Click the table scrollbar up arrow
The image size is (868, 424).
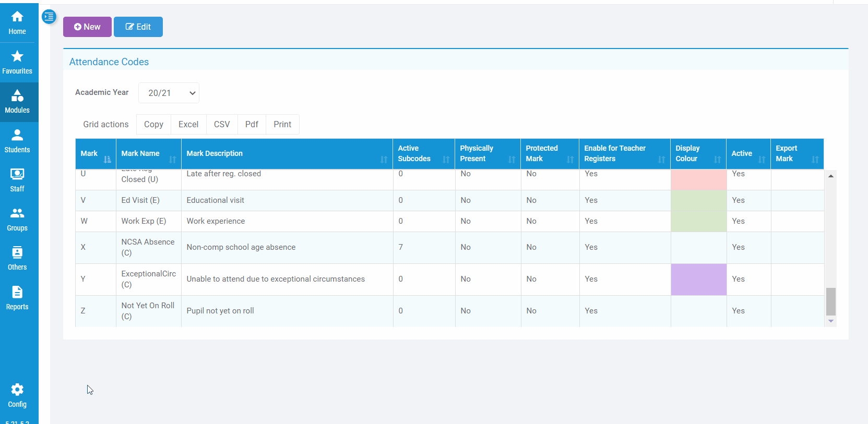pos(831,176)
